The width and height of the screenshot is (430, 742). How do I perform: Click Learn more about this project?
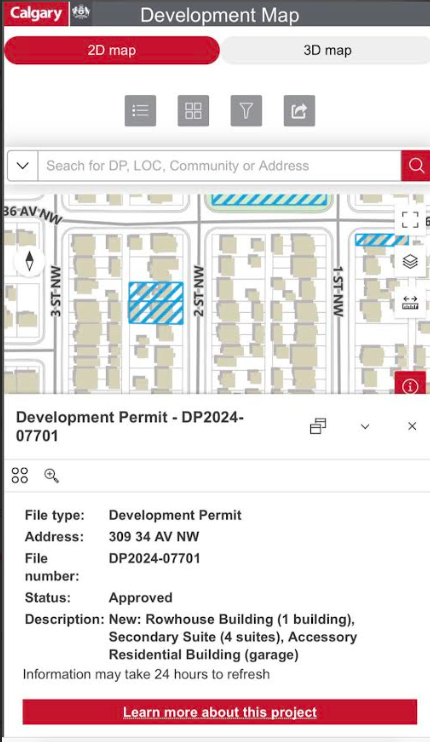click(x=220, y=712)
